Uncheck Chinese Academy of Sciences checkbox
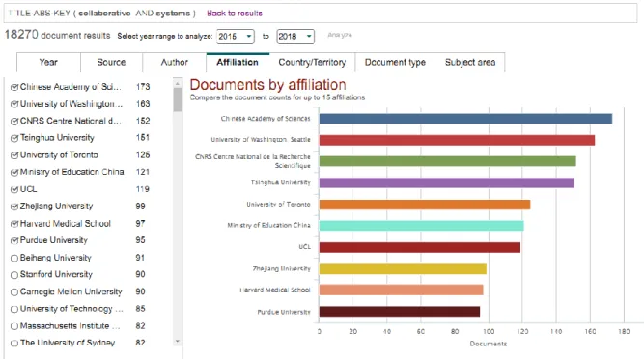Image resolution: width=644 pixels, height=359 pixels. 14,87
